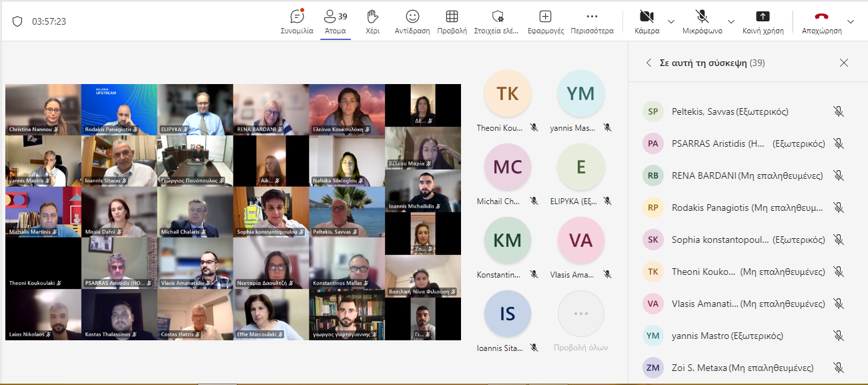Unmute using the Μικρόφωνο button

[702, 17]
